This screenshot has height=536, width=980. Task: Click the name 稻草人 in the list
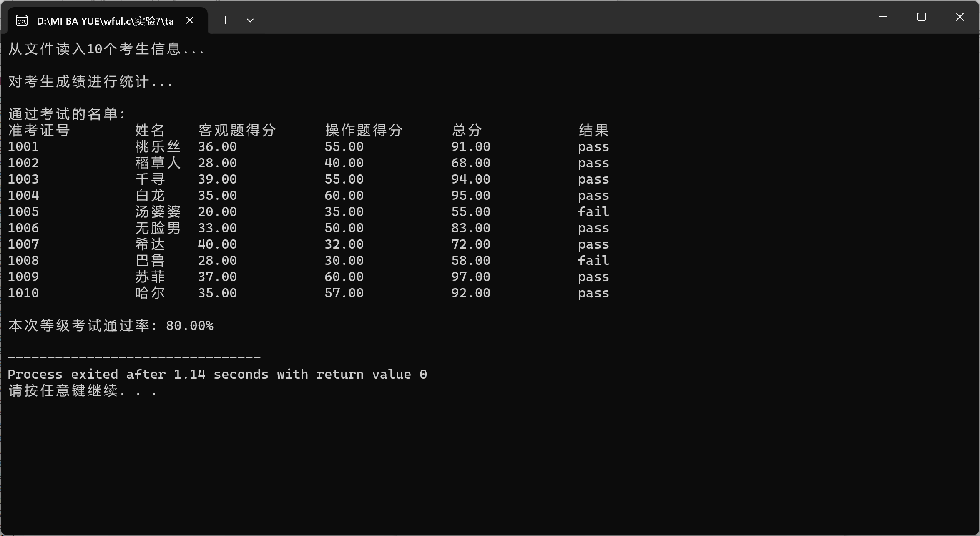(x=158, y=163)
